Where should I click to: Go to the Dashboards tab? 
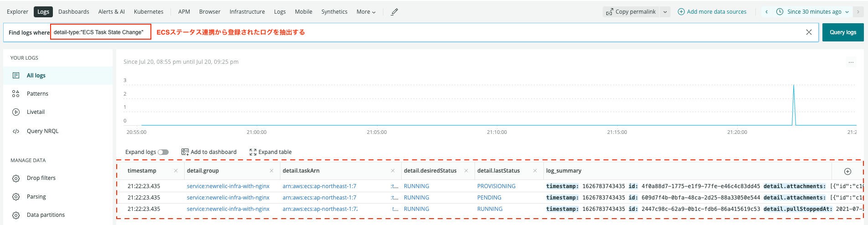pyautogui.click(x=74, y=12)
